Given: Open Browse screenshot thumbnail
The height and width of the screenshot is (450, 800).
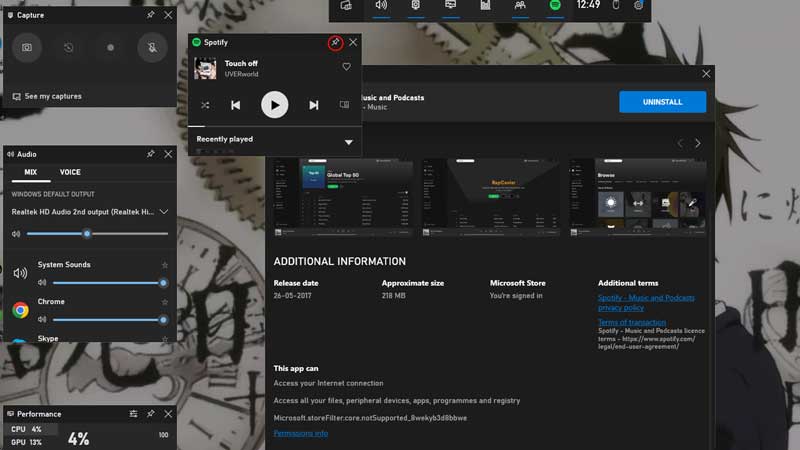Looking at the screenshot, I should tap(638, 197).
